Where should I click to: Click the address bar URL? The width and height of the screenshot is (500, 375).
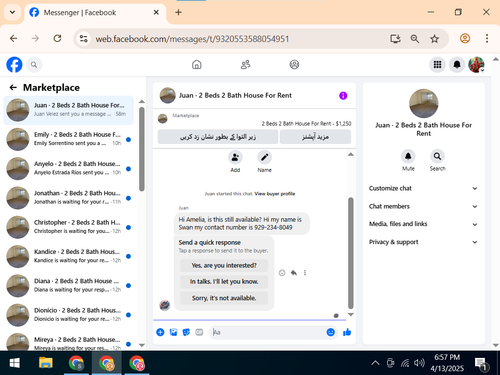click(x=192, y=39)
